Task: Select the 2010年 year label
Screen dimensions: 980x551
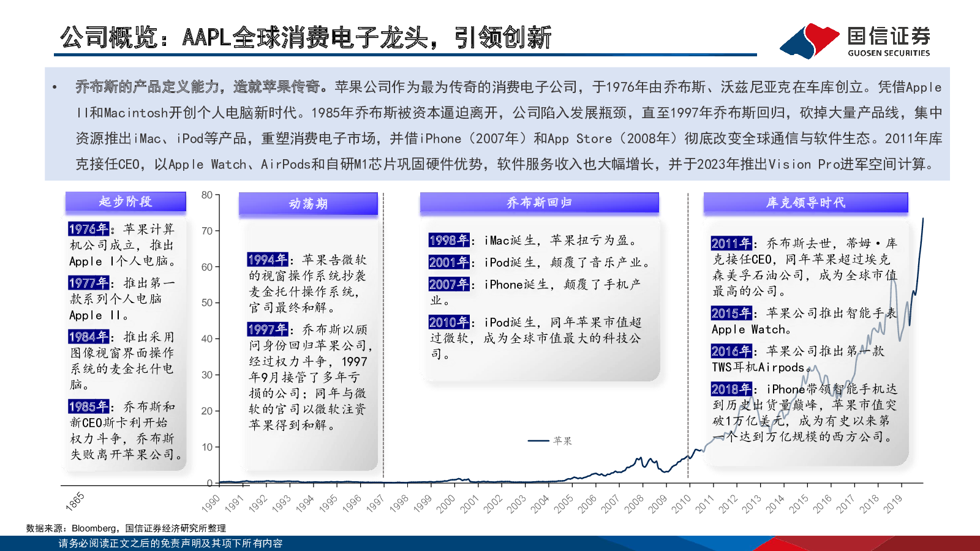Action: pos(449,322)
